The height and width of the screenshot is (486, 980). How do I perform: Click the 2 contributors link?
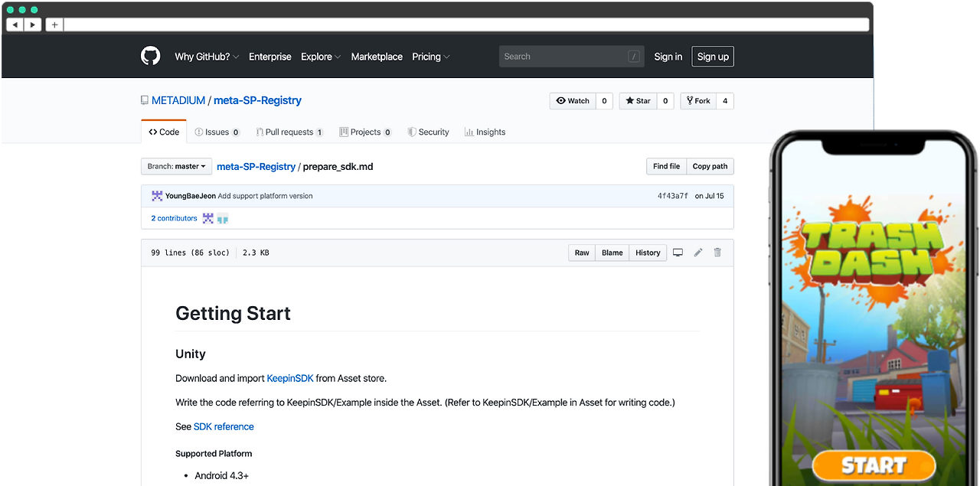pos(174,218)
